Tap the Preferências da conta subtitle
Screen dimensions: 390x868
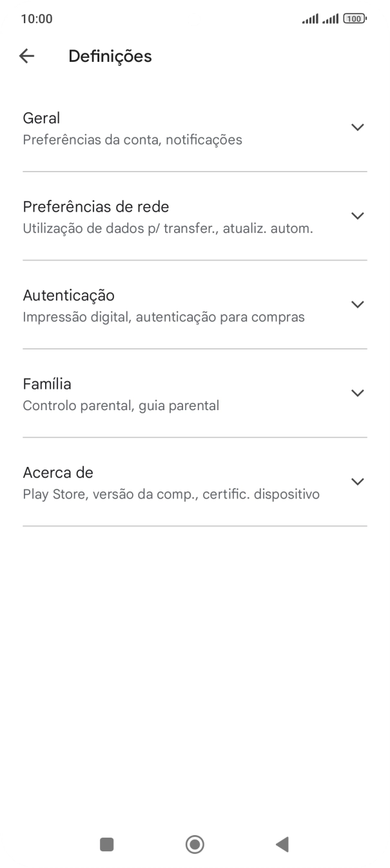click(x=132, y=139)
